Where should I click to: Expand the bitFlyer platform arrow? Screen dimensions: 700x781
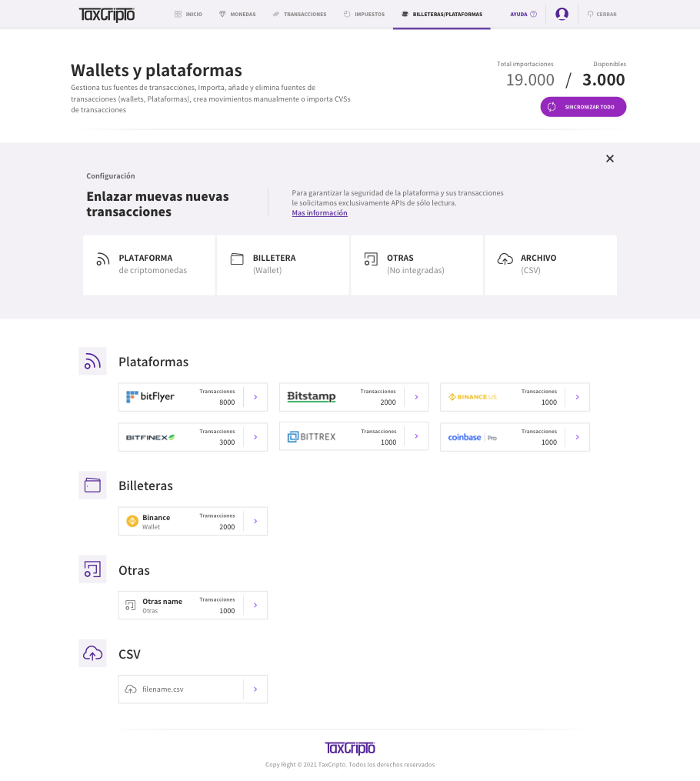coord(255,397)
